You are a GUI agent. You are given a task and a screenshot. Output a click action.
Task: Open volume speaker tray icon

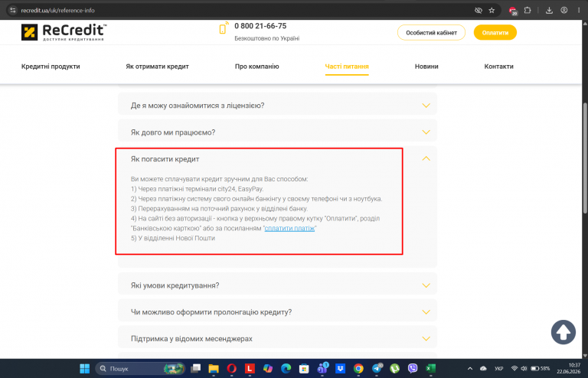(524, 369)
